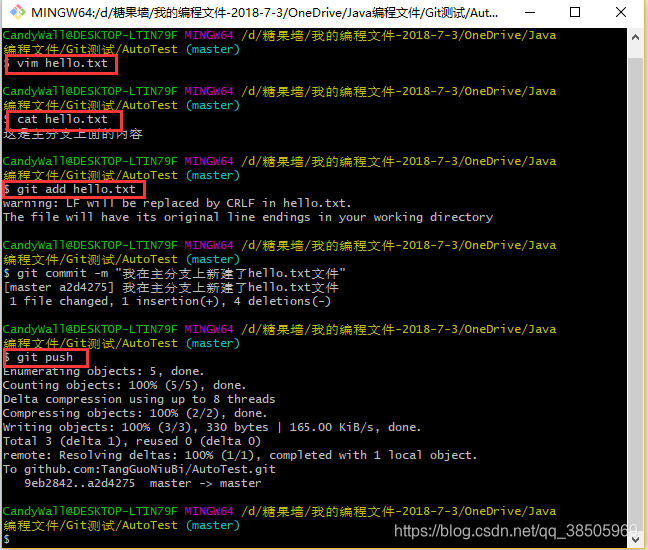Click the 'git push' command text
Viewport: 648px width, 550px height.
[45, 357]
